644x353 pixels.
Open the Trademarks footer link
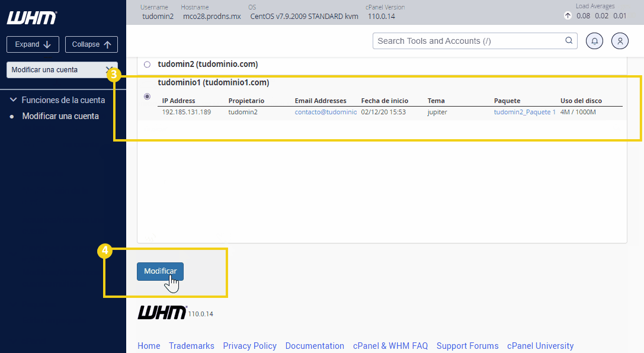point(191,346)
